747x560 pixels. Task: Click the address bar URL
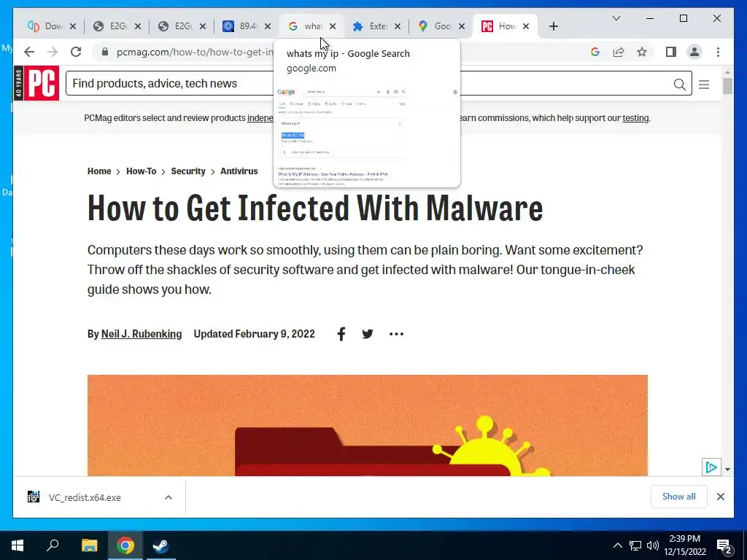[195, 52]
